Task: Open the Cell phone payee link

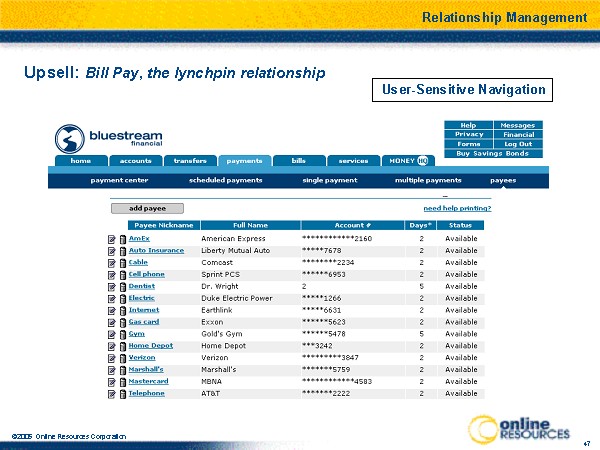Action: pyautogui.click(x=146, y=275)
